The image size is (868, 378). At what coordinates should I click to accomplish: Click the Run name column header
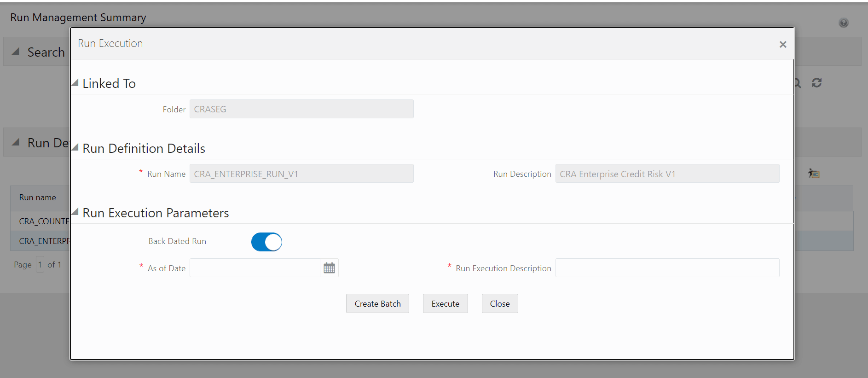click(38, 198)
